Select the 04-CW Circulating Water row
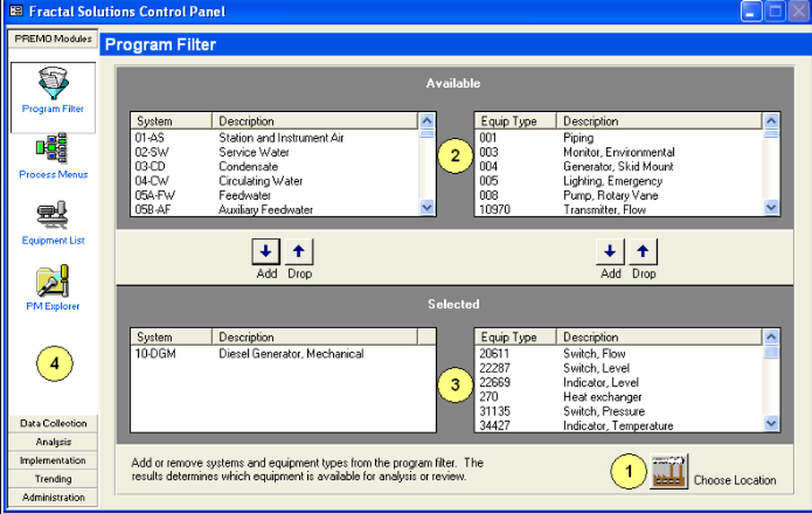 click(275, 181)
